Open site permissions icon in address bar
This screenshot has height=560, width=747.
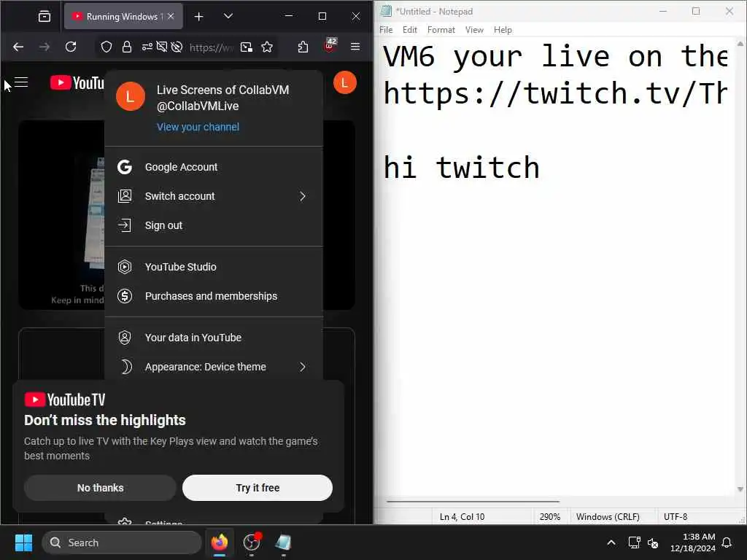tap(147, 47)
